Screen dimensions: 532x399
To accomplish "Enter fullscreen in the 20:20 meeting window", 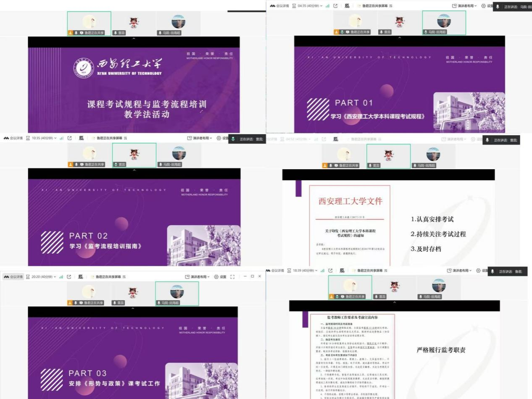I will (233, 277).
